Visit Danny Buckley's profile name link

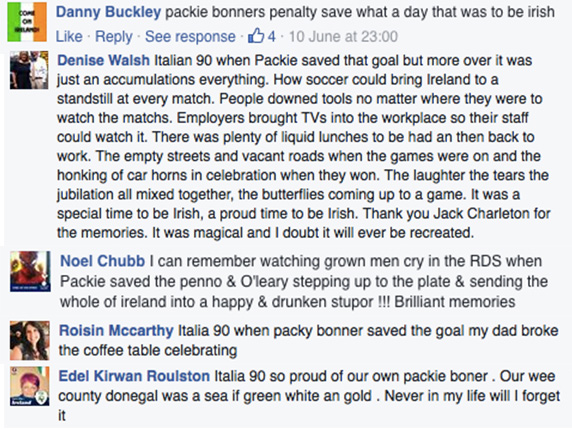[108, 12]
